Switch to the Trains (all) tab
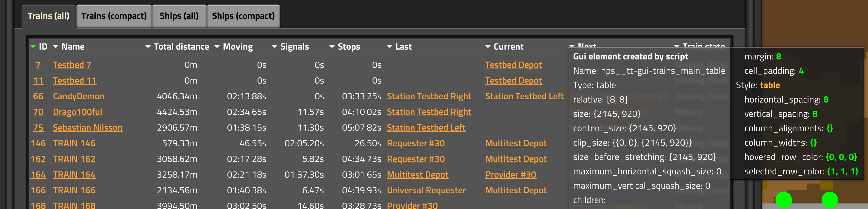868x209 pixels. pos(48,16)
